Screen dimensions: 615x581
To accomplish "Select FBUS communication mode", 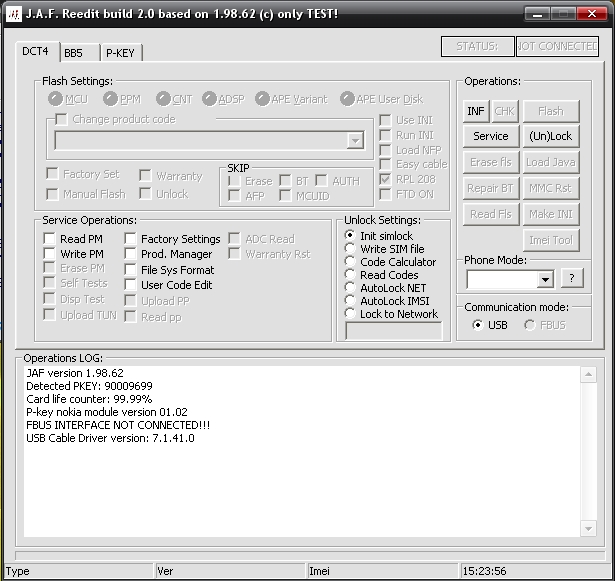I will pos(530,325).
